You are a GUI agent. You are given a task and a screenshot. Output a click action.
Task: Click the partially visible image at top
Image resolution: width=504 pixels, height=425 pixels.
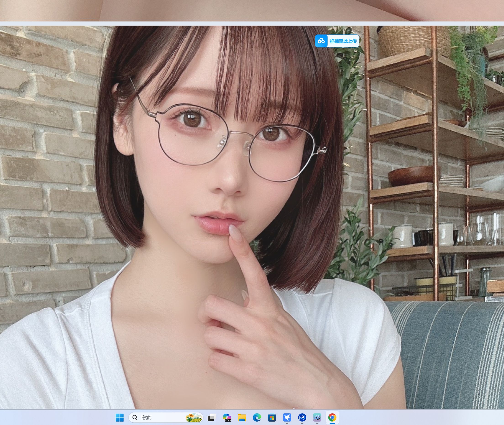click(x=252, y=11)
